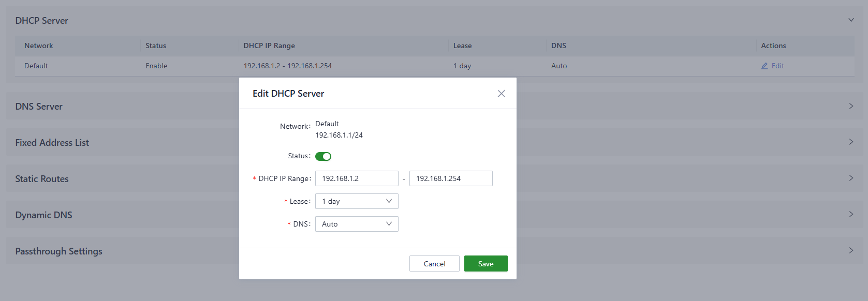
Task: Close the Edit DHCP Server dialog
Action: tap(501, 94)
